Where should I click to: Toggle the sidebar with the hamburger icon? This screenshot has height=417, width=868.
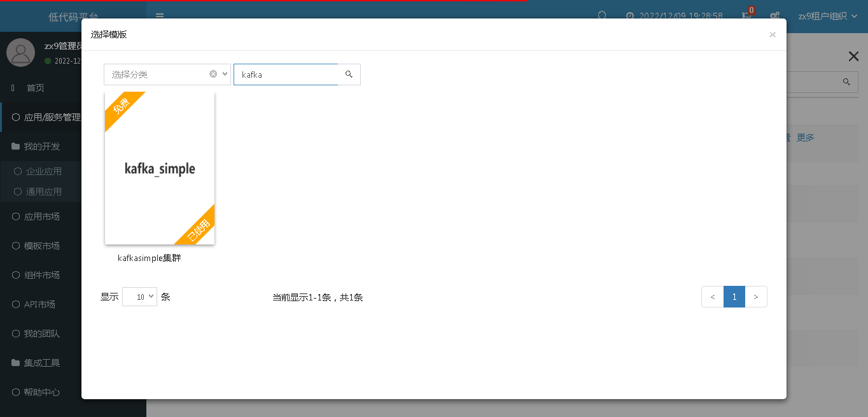point(160,16)
